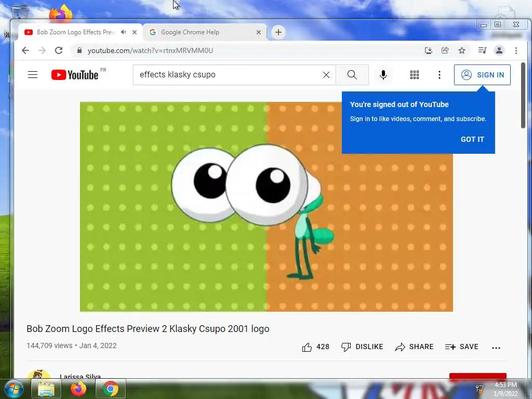
Task: Start voice search with the microphone
Action: [x=383, y=75]
